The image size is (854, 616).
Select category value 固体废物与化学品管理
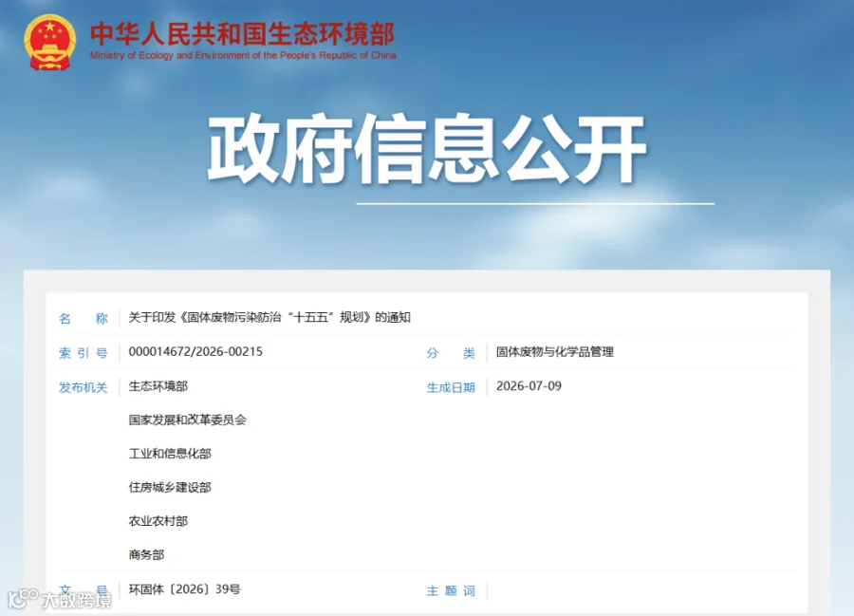555,352
